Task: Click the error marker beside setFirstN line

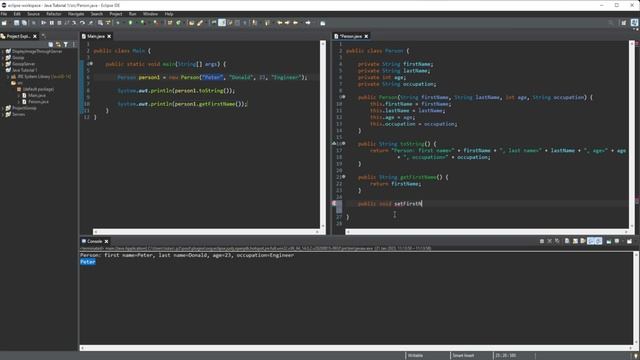Action: tap(334, 203)
